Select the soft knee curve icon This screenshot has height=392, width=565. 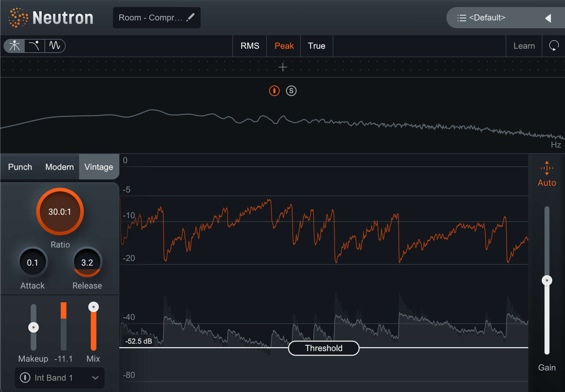pyautogui.click(x=34, y=46)
